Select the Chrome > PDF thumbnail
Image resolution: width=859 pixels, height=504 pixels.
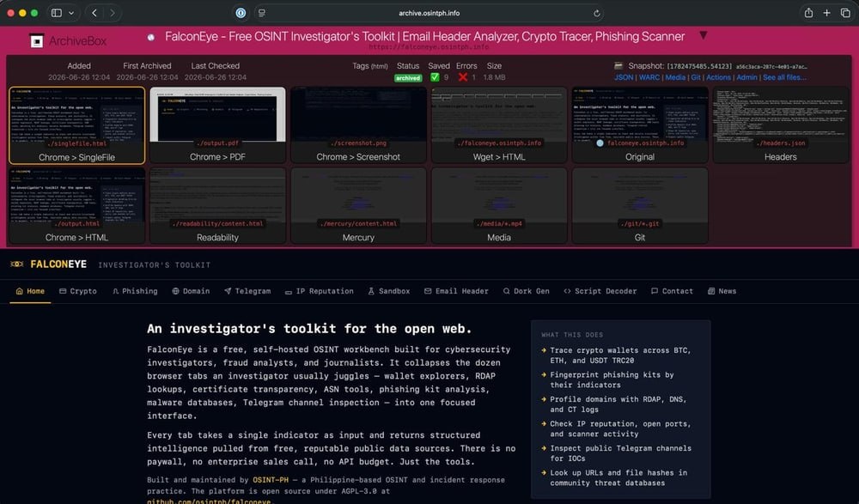(217, 124)
